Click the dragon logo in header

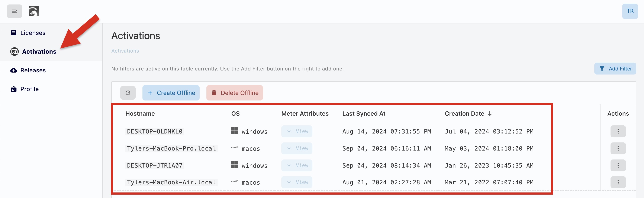[x=34, y=11]
